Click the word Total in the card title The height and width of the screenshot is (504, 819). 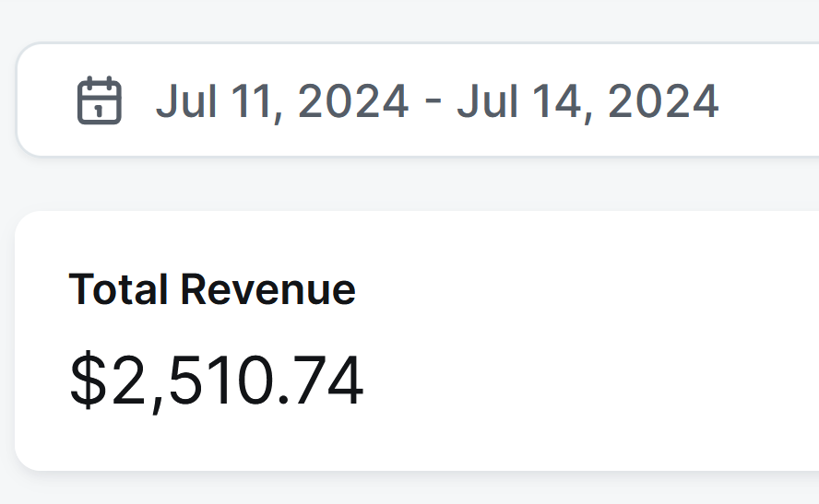tap(118, 289)
